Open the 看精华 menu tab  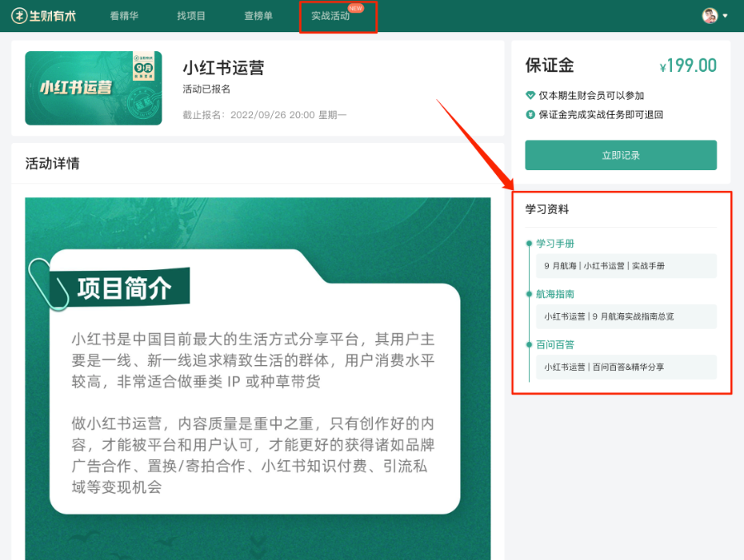click(x=124, y=16)
